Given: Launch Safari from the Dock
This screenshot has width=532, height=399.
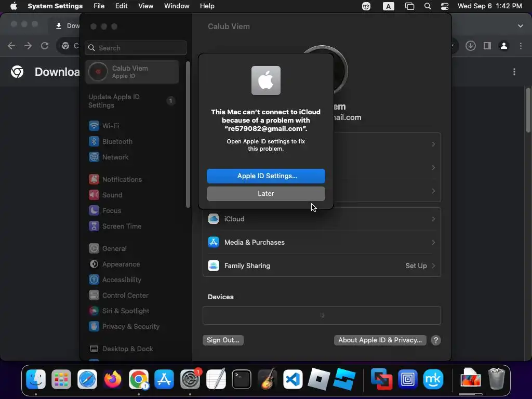Looking at the screenshot, I should [x=87, y=379].
